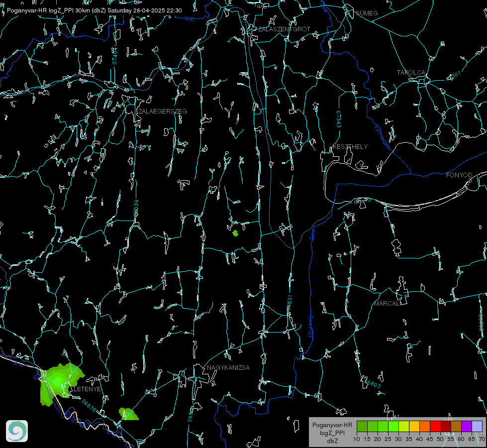Click the ZALASZENTGRÓT town label
Viewport: 487px width, 448px height.
click(x=284, y=29)
